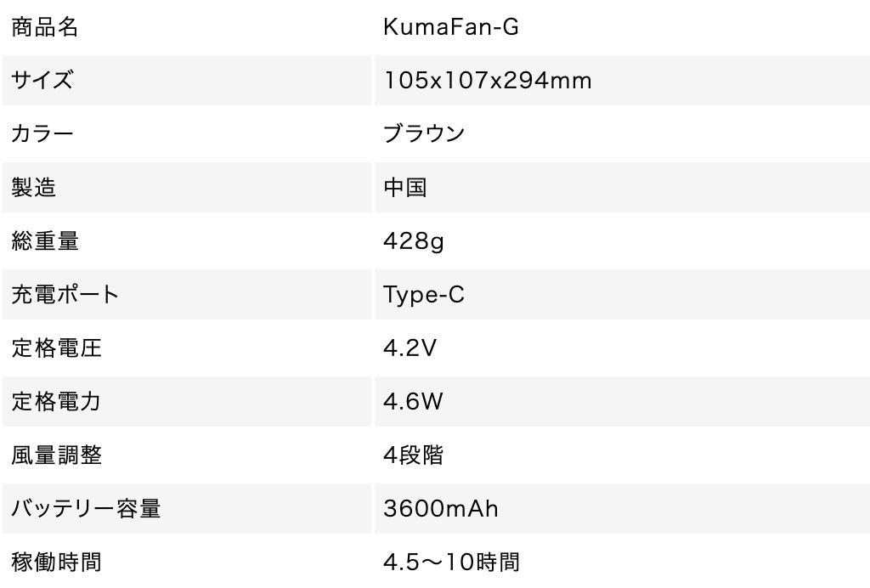Click the 製造 label

coord(34,188)
